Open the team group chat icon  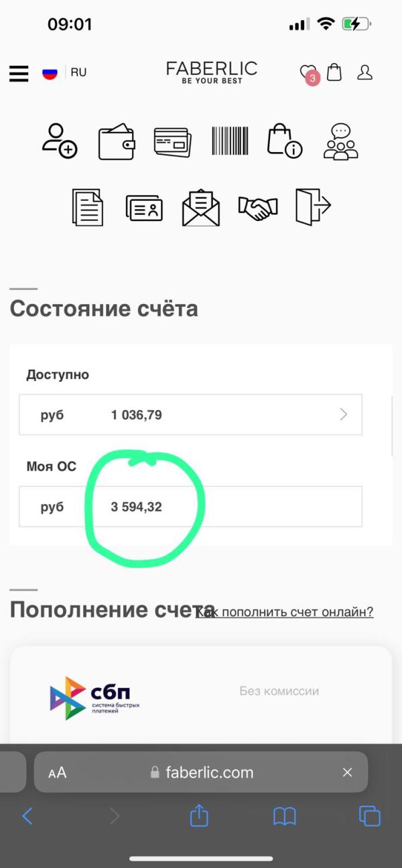click(341, 141)
